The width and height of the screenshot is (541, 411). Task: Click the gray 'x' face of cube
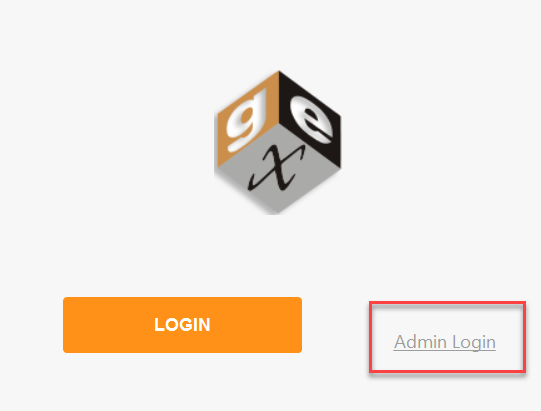tap(278, 169)
